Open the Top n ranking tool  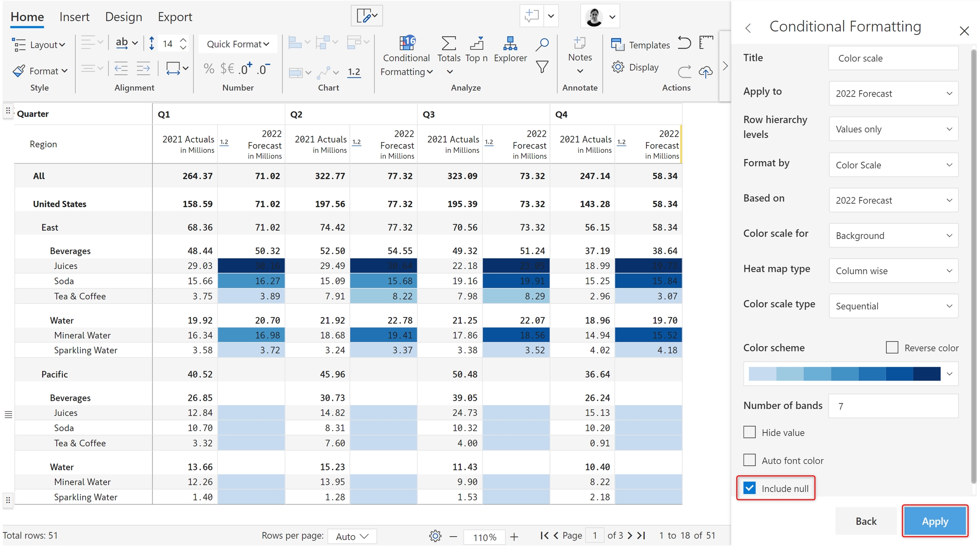(x=476, y=43)
